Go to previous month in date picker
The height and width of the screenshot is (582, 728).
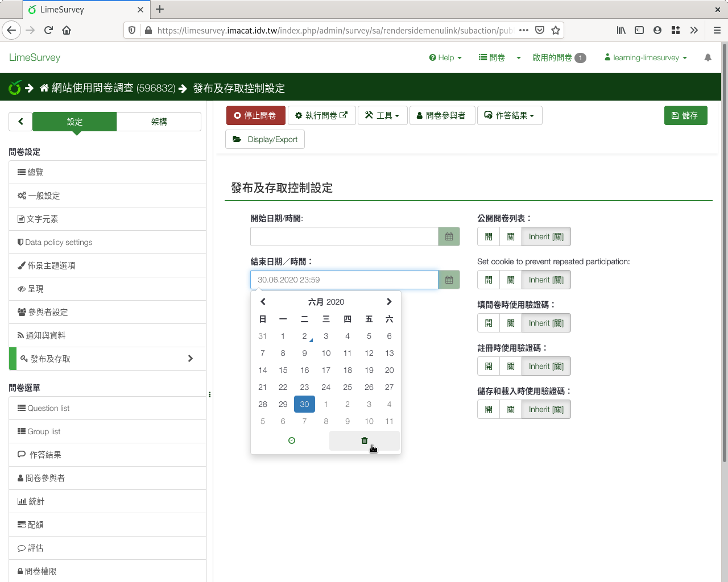(x=263, y=302)
